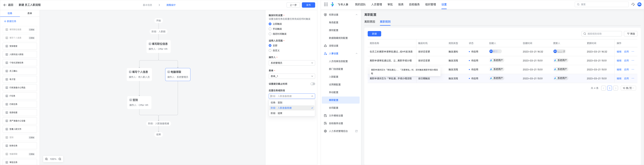Click the headset support icon
644x165 pixels.
click(x=633, y=5)
